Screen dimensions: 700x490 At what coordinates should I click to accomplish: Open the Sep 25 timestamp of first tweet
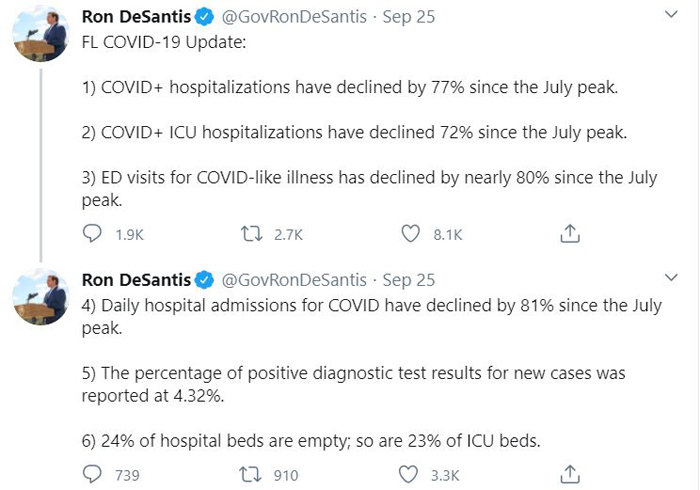click(x=408, y=17)
